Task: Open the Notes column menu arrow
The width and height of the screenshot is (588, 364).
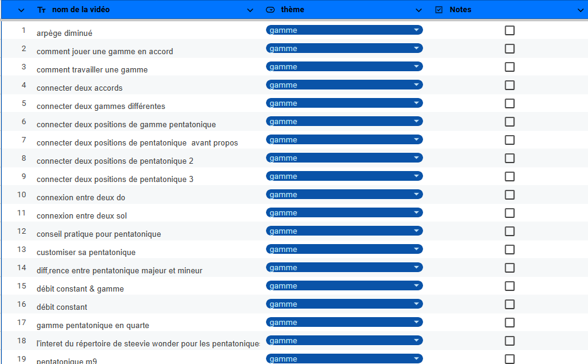Action: pos(581,10)
